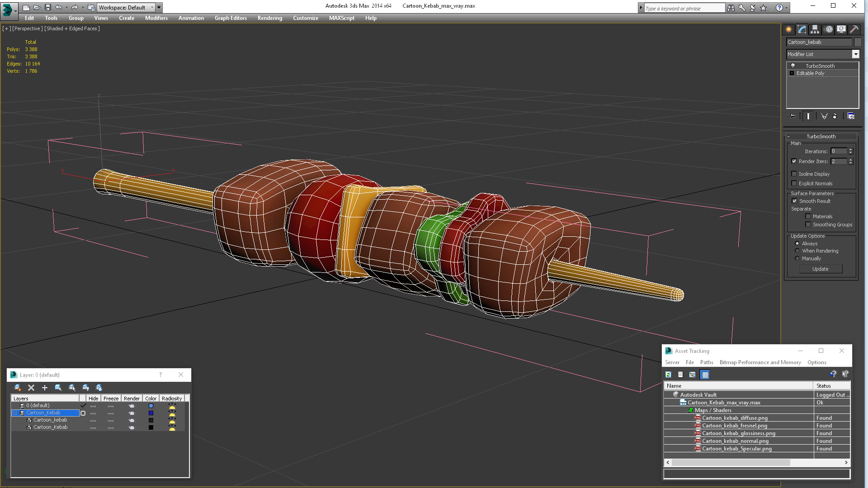
Task: Expand the Editable Poly stack entry
Action: tap(792, 73)
